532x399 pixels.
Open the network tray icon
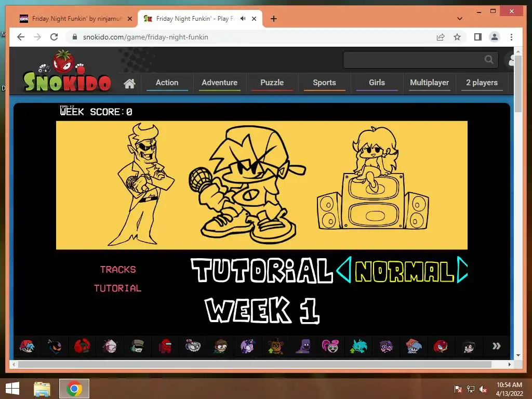pos(471,389)
